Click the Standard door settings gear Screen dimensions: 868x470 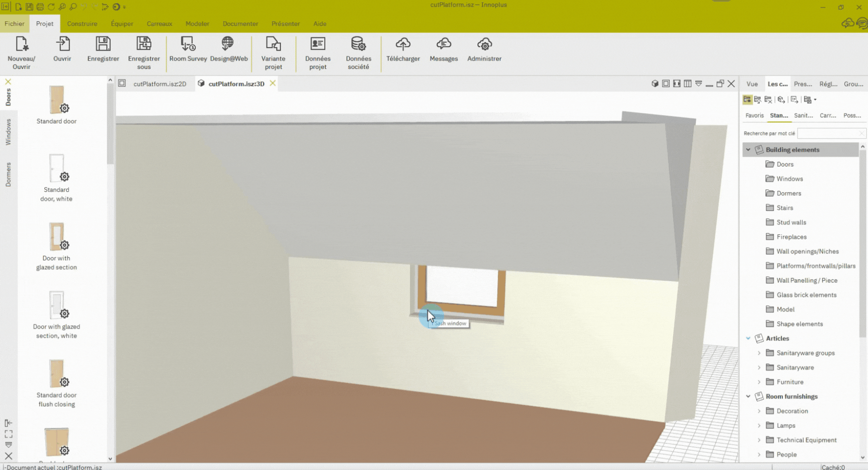pos(65,108)
